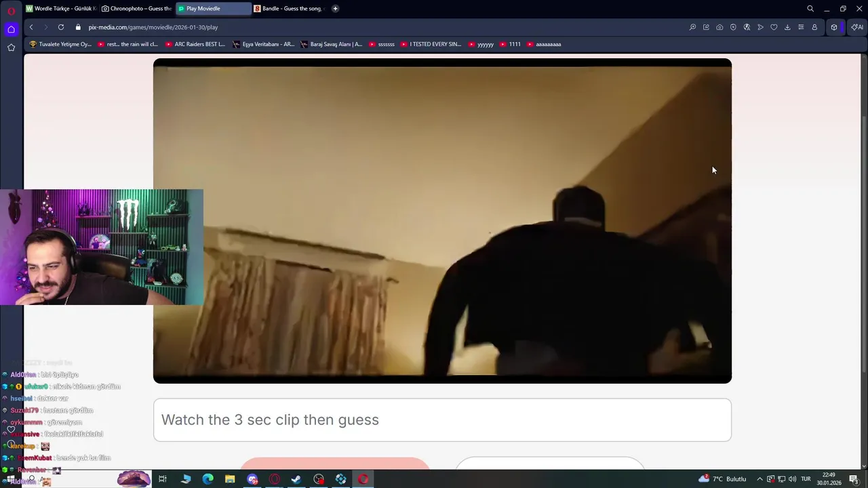Take a snapshot with the camera icon
Screen dimensions: 868x488
tap(719, 27)
